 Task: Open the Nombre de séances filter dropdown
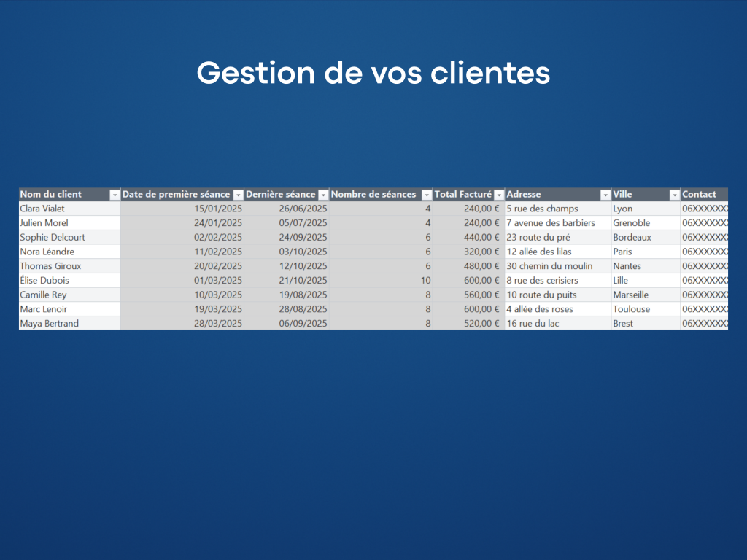tap(426, 195)
